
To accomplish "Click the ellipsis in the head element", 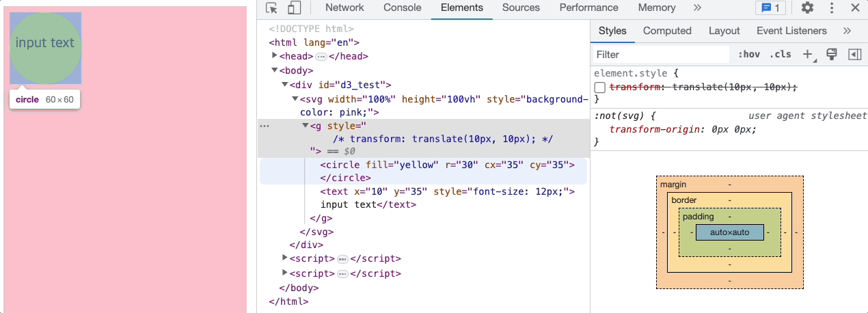I will [x=321, y=57].
